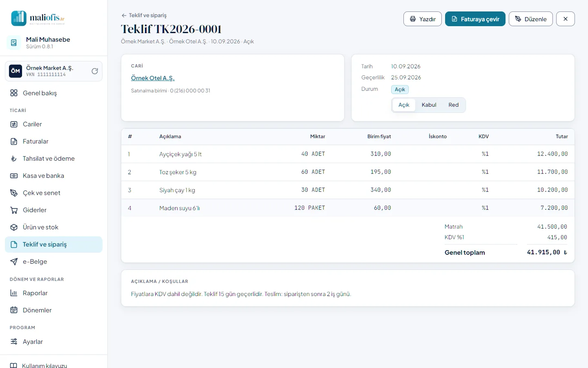This screenshot has width=588, height=368.
Task: Set offer status to Red
Action: (453, 105)
